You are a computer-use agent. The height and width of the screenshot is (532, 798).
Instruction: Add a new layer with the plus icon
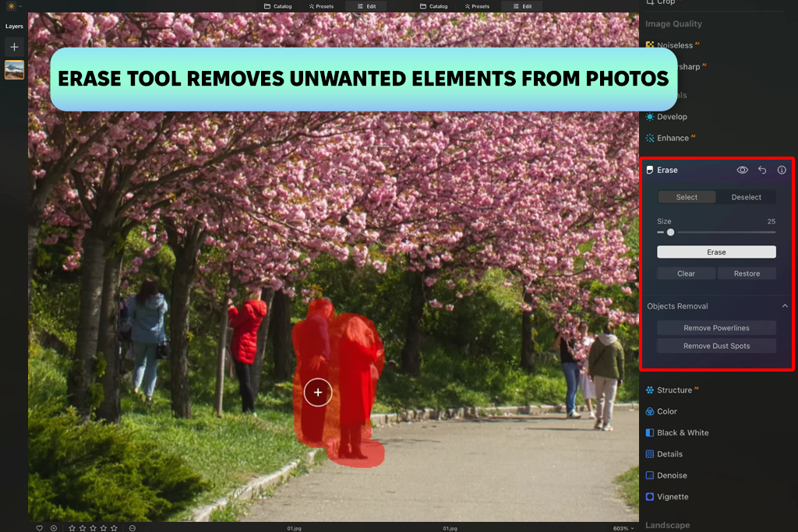(14, 47)
